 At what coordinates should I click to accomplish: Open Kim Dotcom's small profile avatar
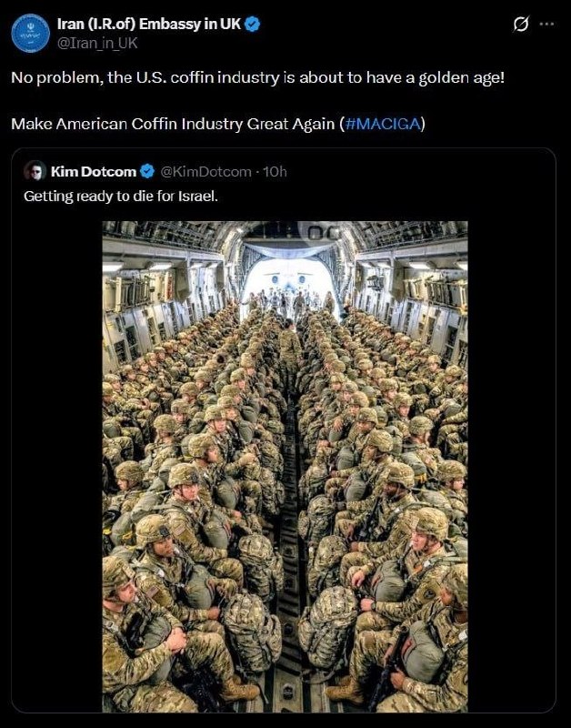coord(35,171)
